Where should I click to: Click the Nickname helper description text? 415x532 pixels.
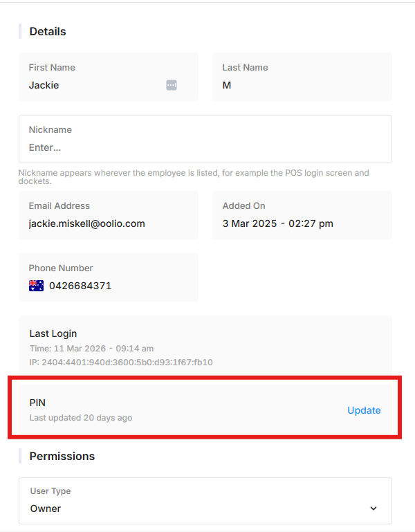pos(194,177)
